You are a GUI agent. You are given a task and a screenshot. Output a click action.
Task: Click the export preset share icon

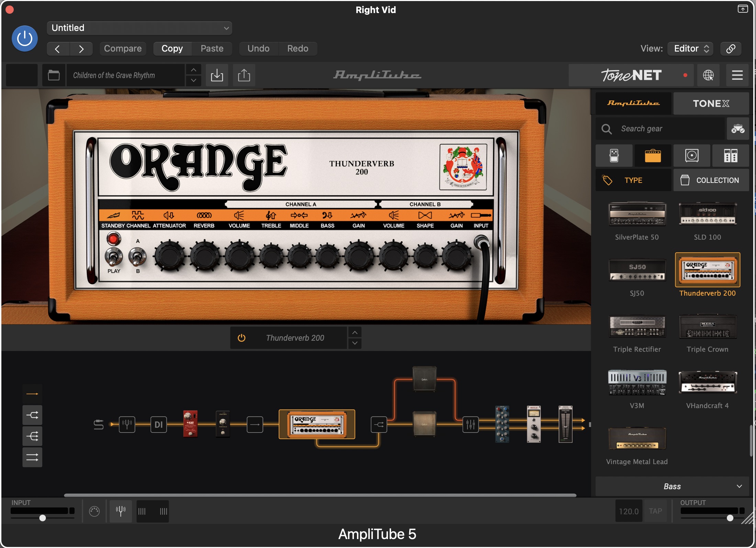click(244, 75)
